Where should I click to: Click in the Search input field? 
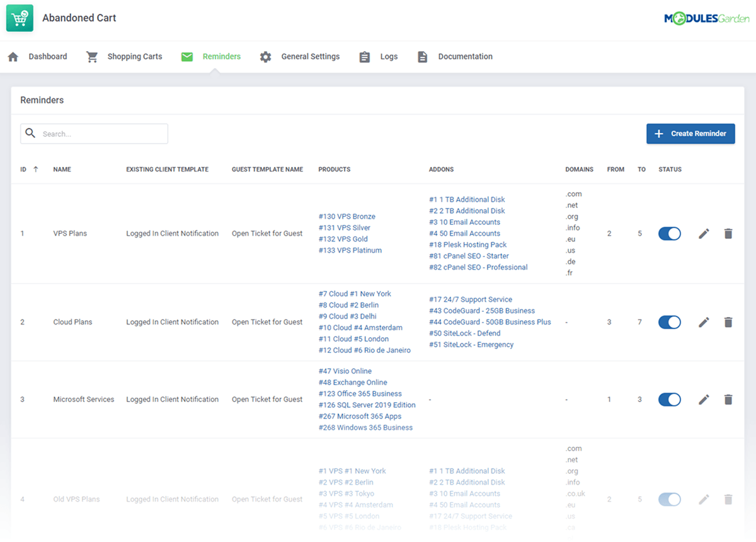[94, 134]
